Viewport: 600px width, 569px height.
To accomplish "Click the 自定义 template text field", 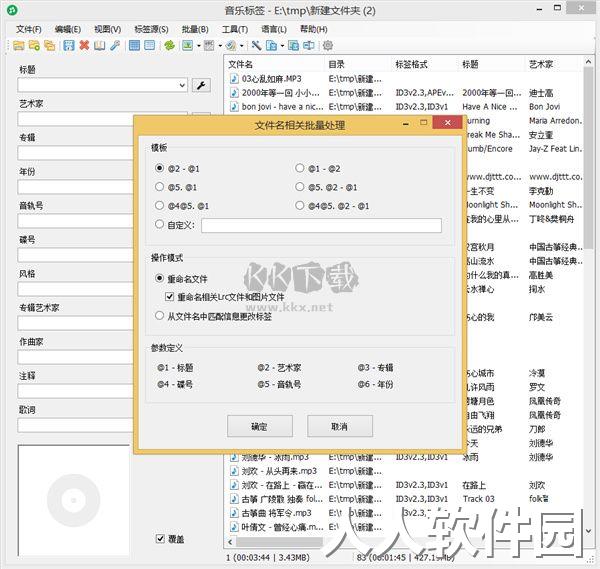I will pyautogui.click(x=321, y=225).
